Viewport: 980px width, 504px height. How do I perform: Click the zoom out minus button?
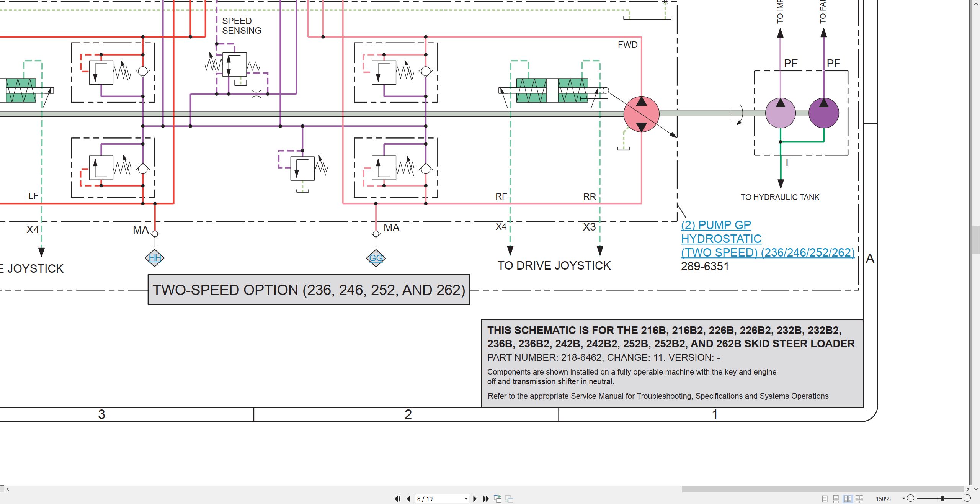(x=911, y=498)
